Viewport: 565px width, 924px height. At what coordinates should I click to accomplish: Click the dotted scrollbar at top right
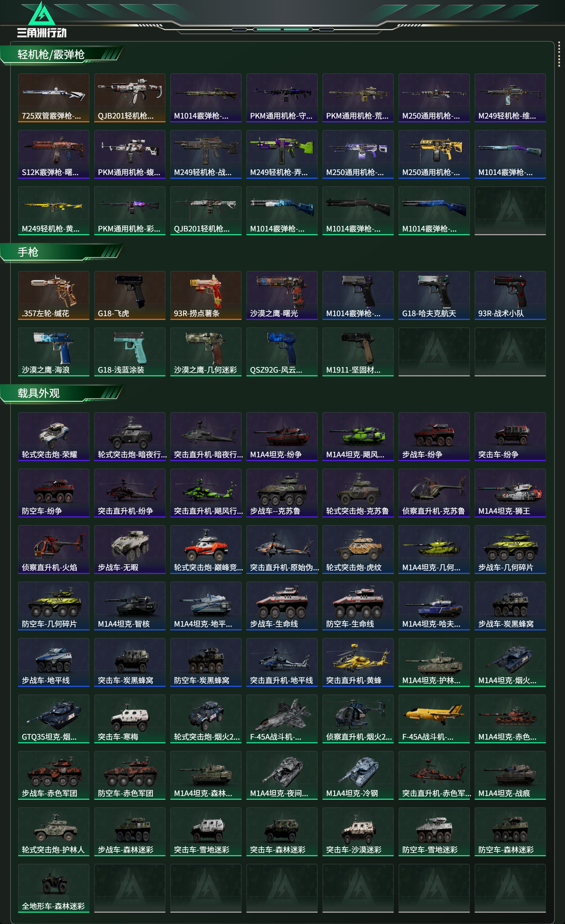[559, 55]
